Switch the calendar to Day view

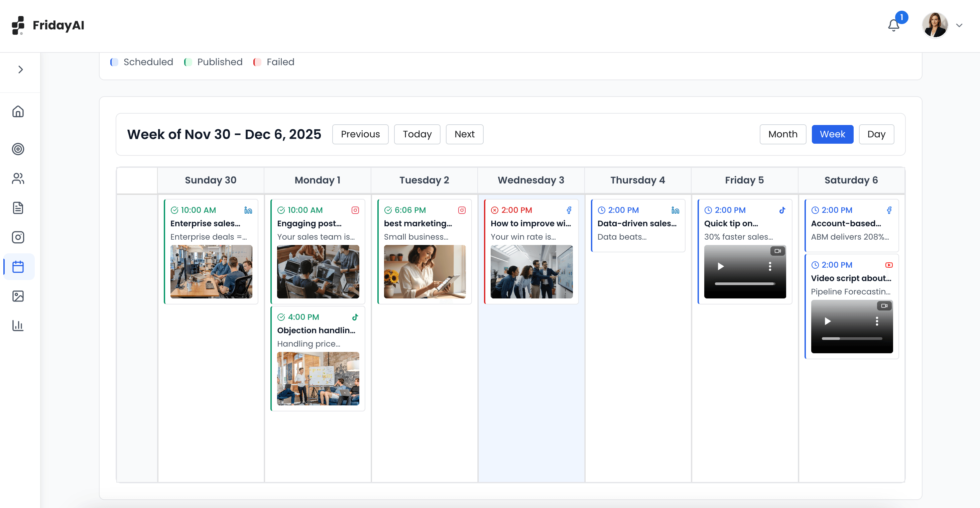876,134
